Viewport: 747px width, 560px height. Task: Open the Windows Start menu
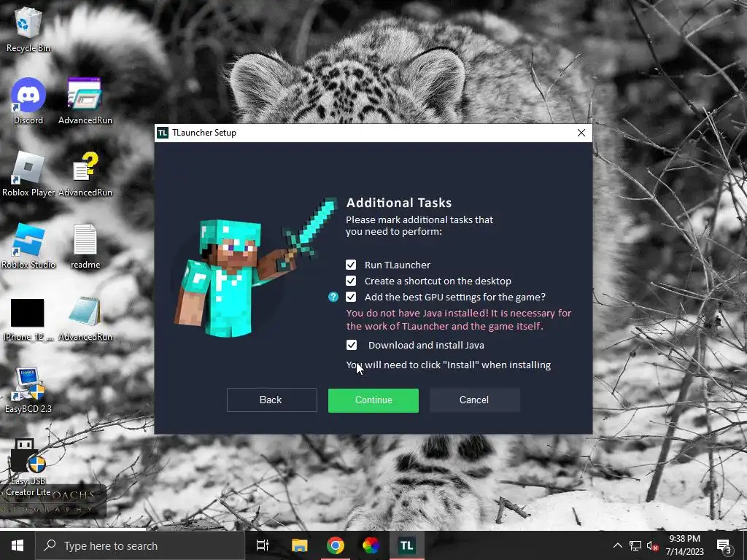coord(18,545)
